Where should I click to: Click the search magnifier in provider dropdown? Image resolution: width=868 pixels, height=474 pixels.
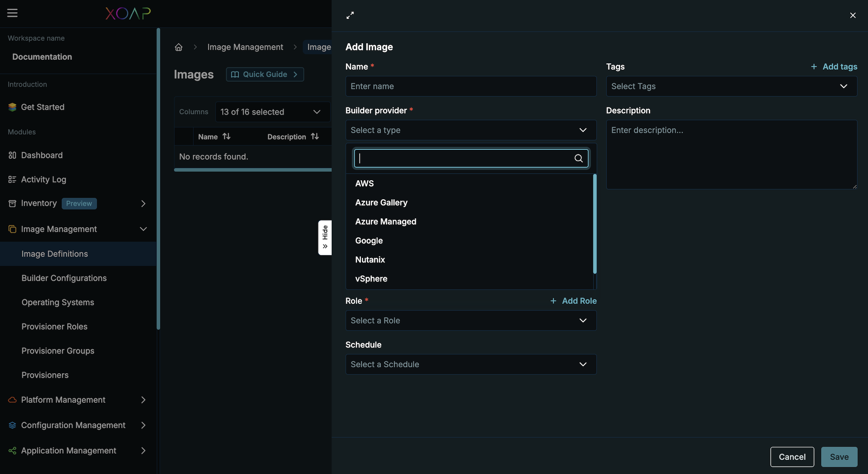pos(578,158)
